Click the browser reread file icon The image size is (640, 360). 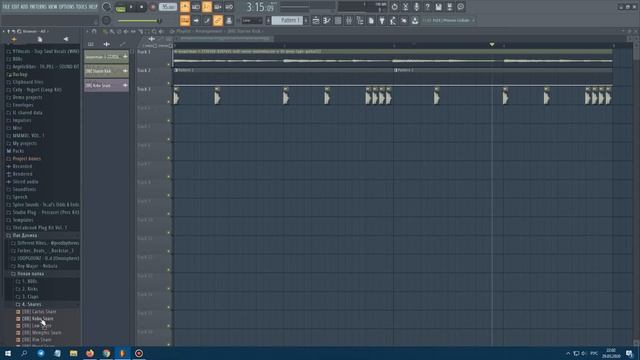click(40, 39)
